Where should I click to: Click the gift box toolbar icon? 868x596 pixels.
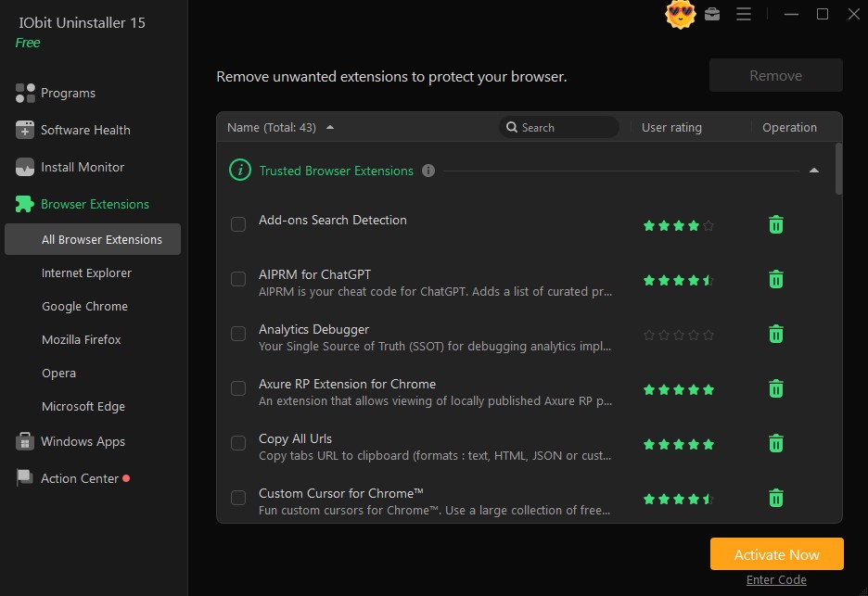(x=712, y=15)
